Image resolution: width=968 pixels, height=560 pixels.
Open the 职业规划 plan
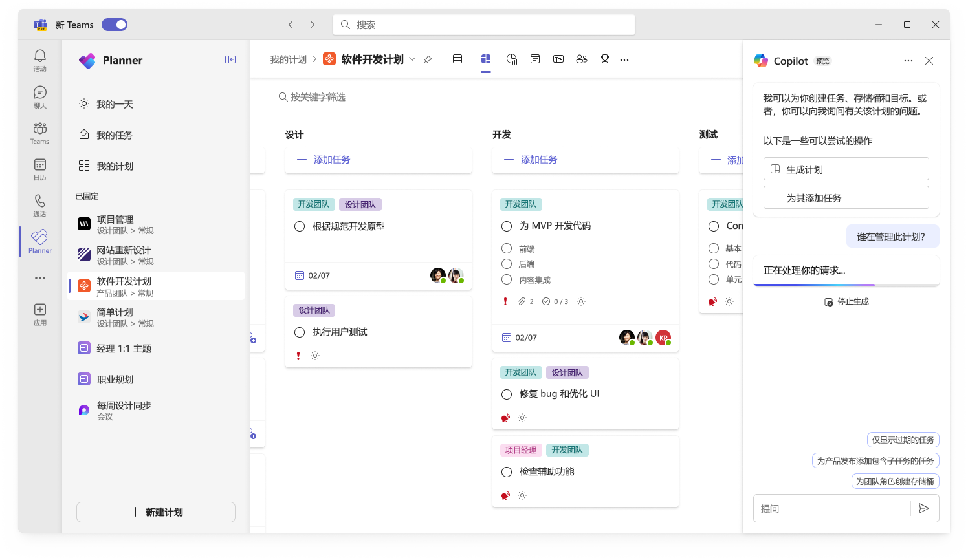[157, 380]
